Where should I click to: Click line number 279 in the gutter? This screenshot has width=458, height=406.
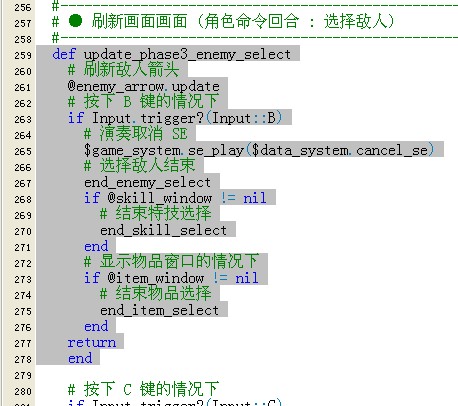click(x=23, y=376)
